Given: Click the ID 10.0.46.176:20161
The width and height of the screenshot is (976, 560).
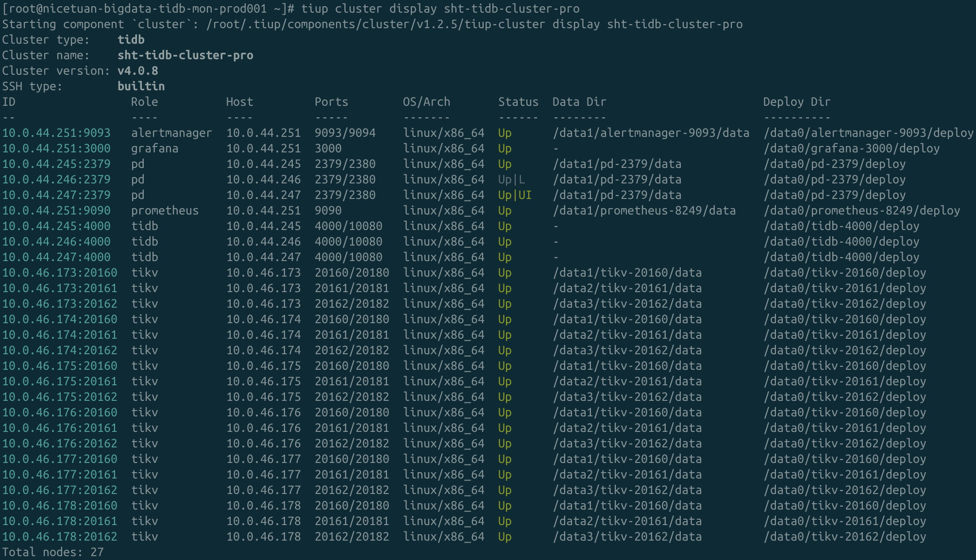Looking at the screenshot, I should point(60,428).
